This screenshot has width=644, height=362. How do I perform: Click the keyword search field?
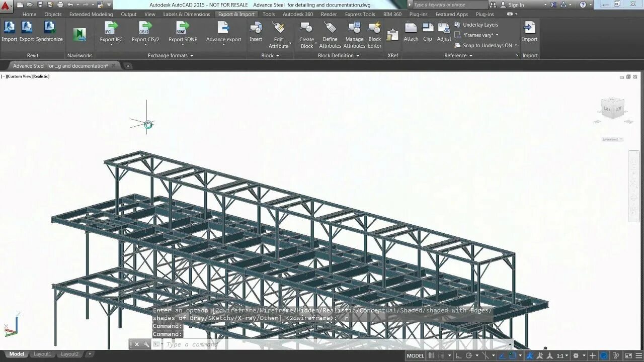pyautogui.click(x=449, y=5)
